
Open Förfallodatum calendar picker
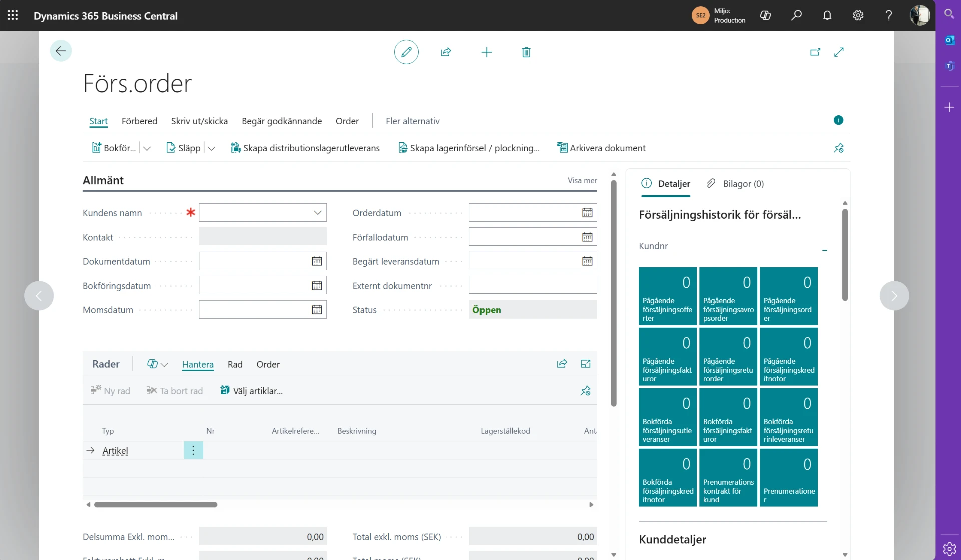[x=587, y=237]
